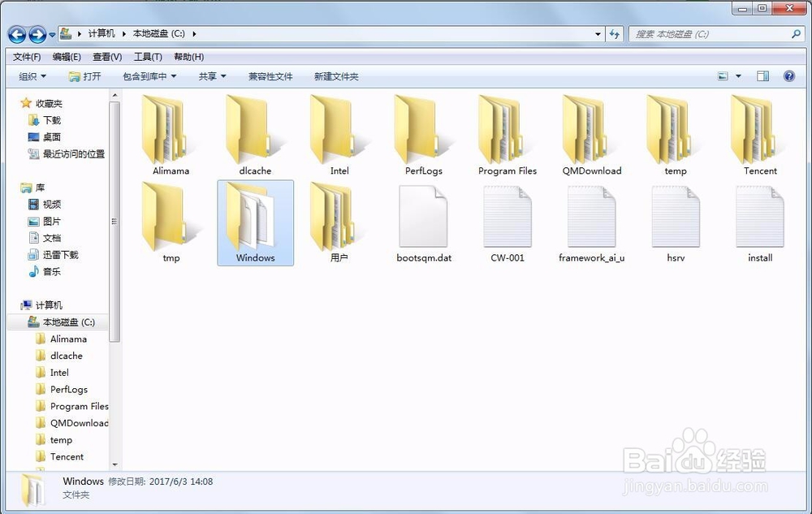Open the Alimama folder icon in file pane
This screenshot has width=812, height=514.
click(x=165, y=130)
